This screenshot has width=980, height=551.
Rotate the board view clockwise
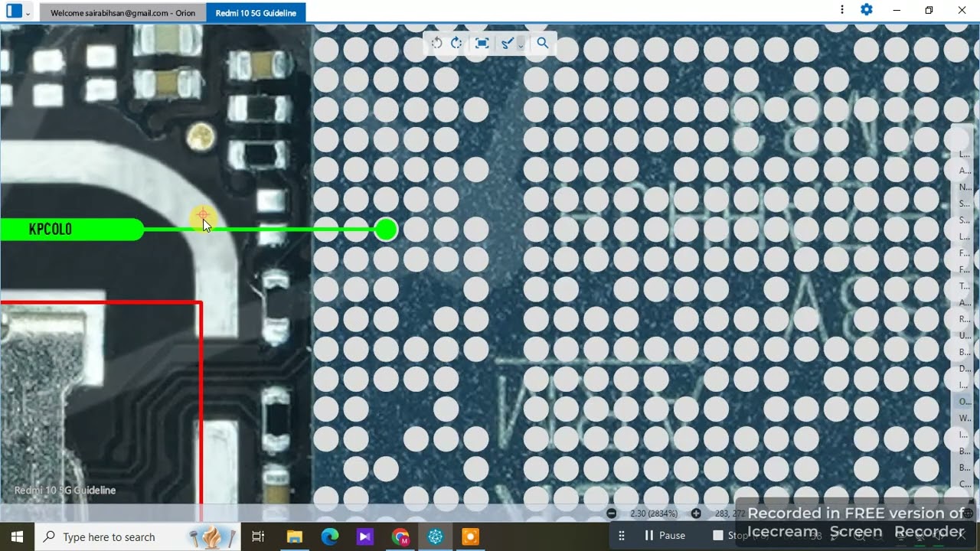coord(457,43)
